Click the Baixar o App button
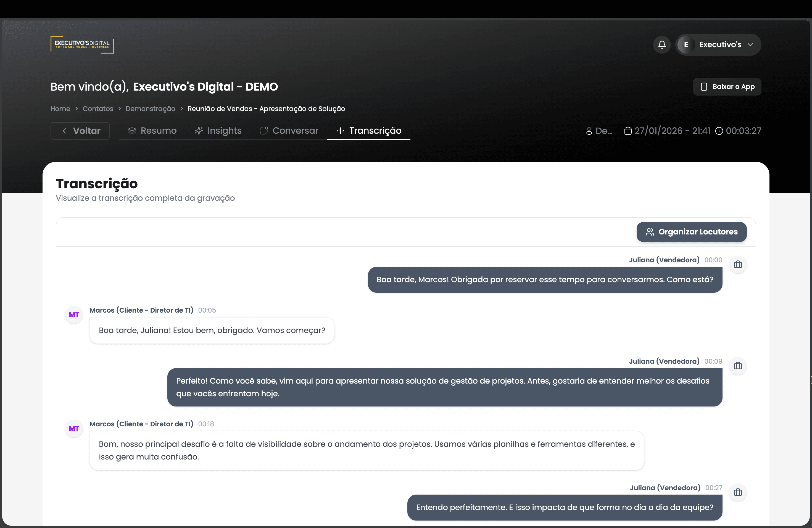 tap(727, 87)
